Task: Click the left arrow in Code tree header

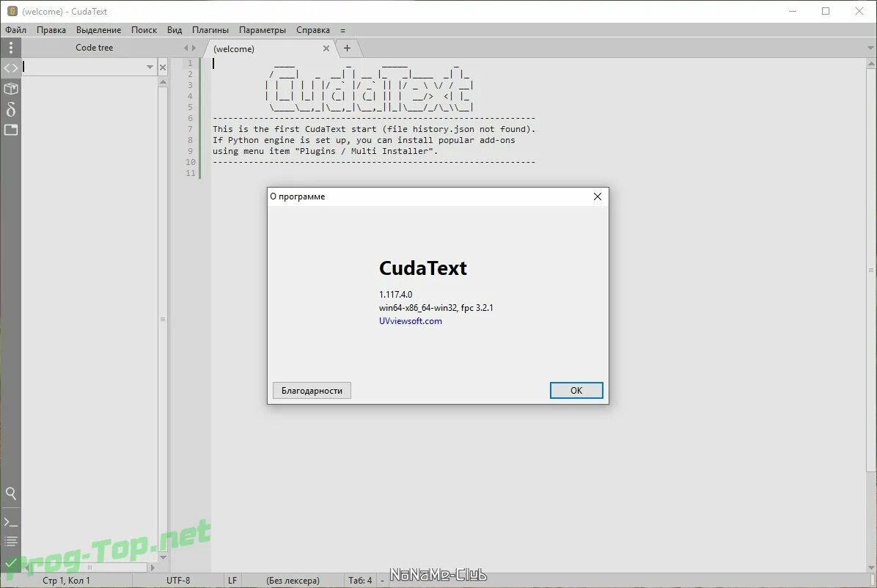Action: click(x=186, y=48)
